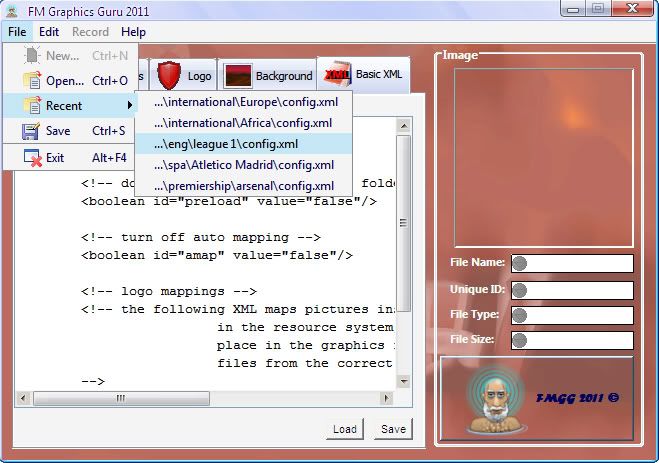Click the Unique ID input field
Viewport: 659px width, 463px height.
click(572, 290)
